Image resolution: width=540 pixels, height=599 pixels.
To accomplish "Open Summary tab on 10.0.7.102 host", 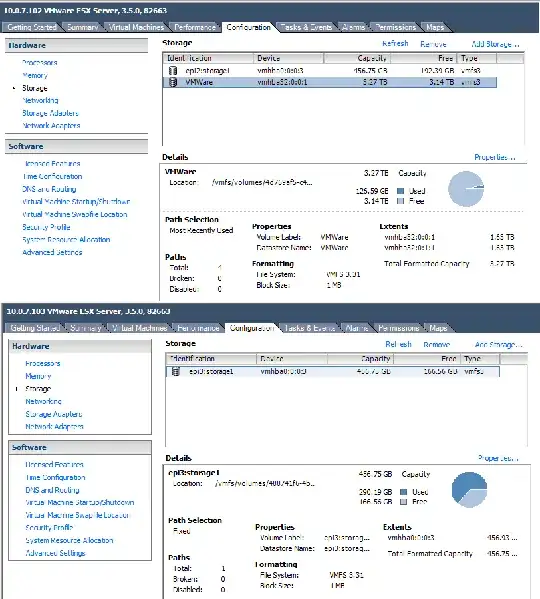I will click(83, 27).
